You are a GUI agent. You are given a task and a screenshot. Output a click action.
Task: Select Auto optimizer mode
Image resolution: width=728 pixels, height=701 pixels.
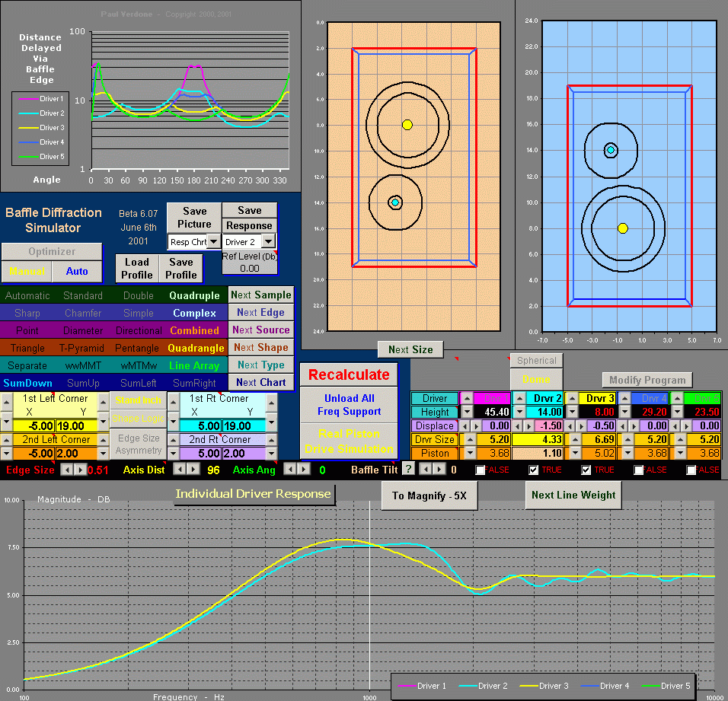pos(77,271)
